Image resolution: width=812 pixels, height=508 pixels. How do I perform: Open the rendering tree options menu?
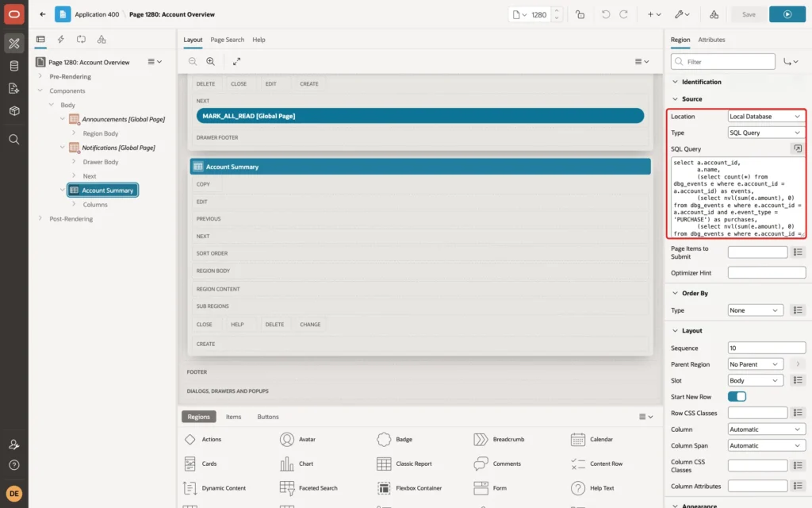coord(155,62)
